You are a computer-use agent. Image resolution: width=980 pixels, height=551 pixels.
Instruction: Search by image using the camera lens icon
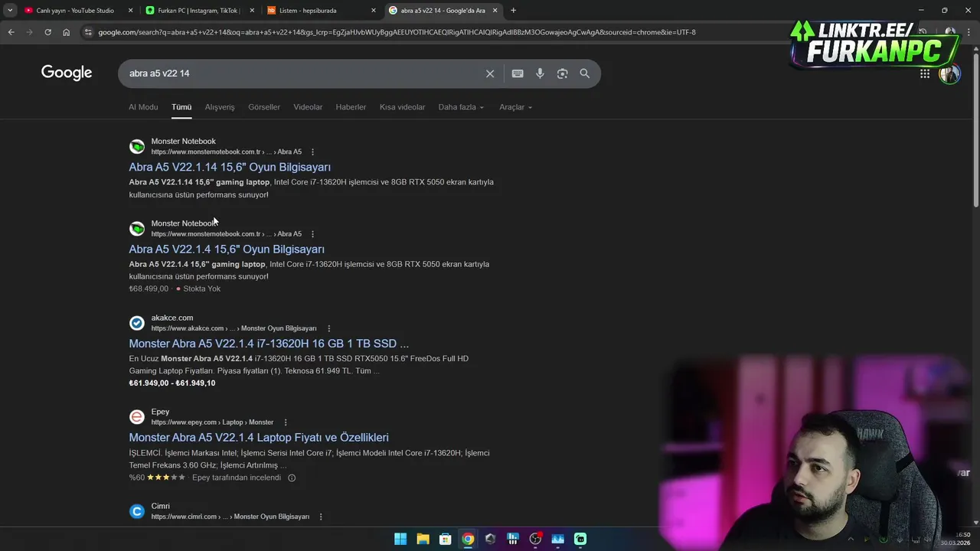[x=563, y=73]
